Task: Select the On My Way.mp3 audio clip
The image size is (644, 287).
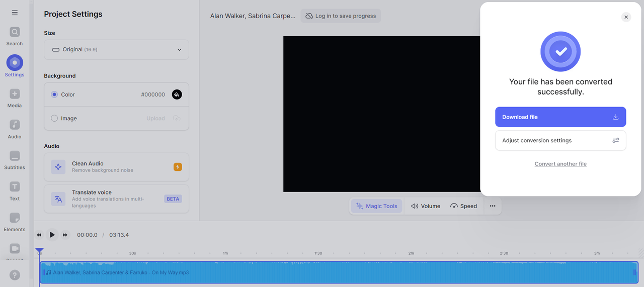Action: pos(339,272)
